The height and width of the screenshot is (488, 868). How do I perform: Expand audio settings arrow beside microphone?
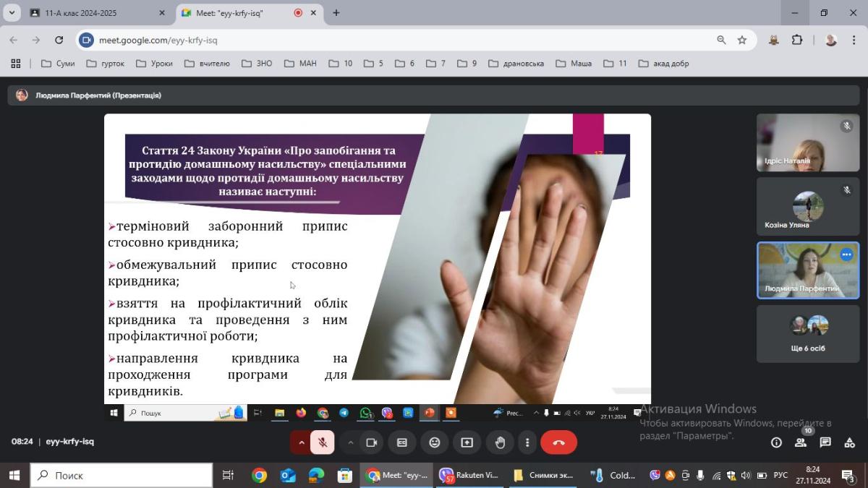click(302, 442)
